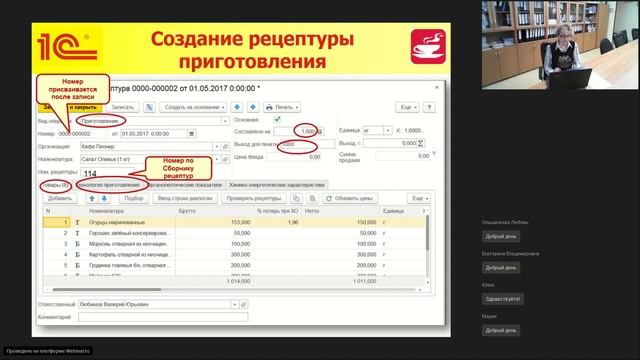Image resolution: width=640 pixels, height=360 pixels.
Task: Open the report icon next to Записать
Action: click(149, 107)
